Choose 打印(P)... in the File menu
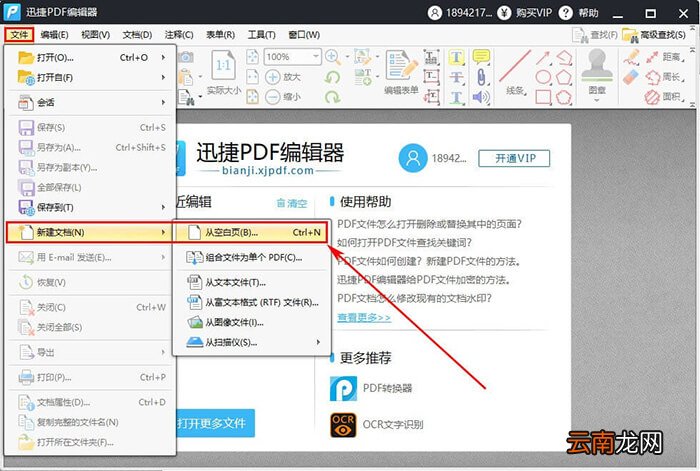Viewport: 700px width, 471px height. [x=91, y=377]
